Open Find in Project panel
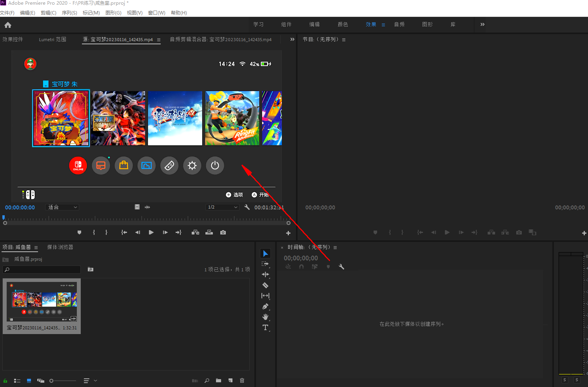 click(207, 380)
